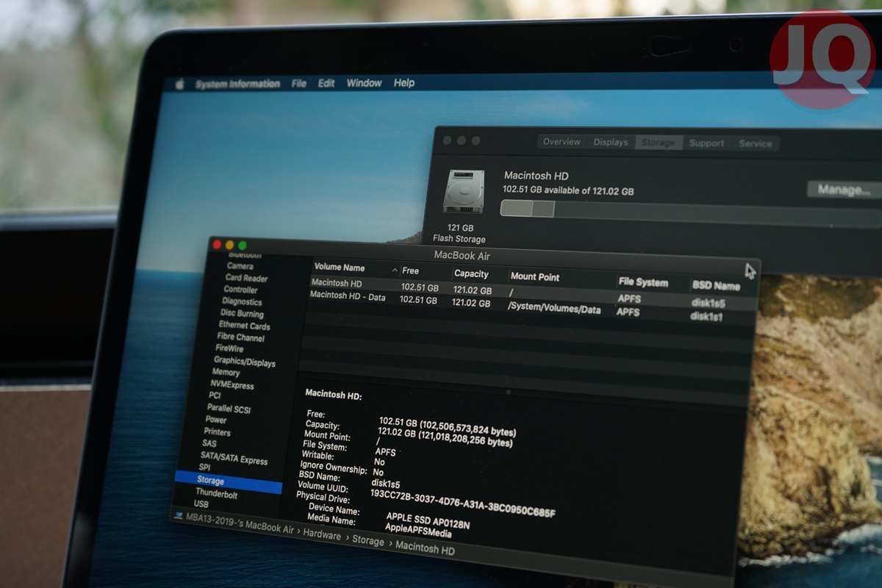Open the Help menu

404,83
